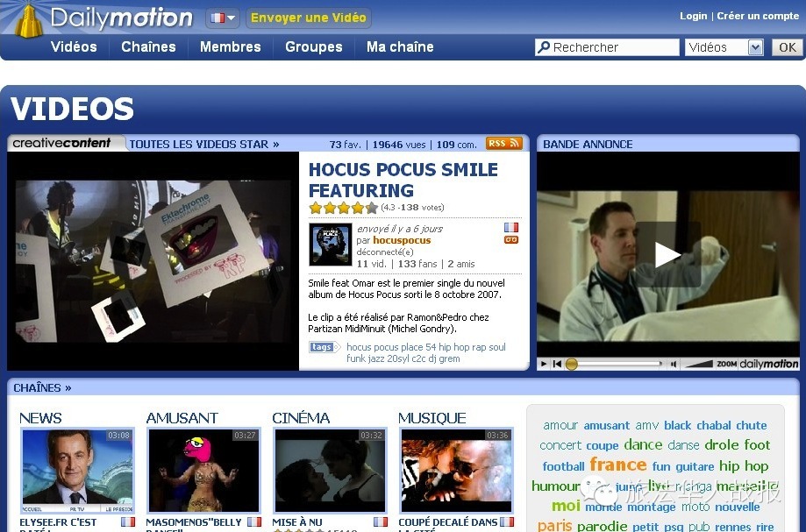Image resolution: width=806 pixels, height=532 pixels.
Task: Open the hocuspocus user profile link
Action: click(402, 240)
